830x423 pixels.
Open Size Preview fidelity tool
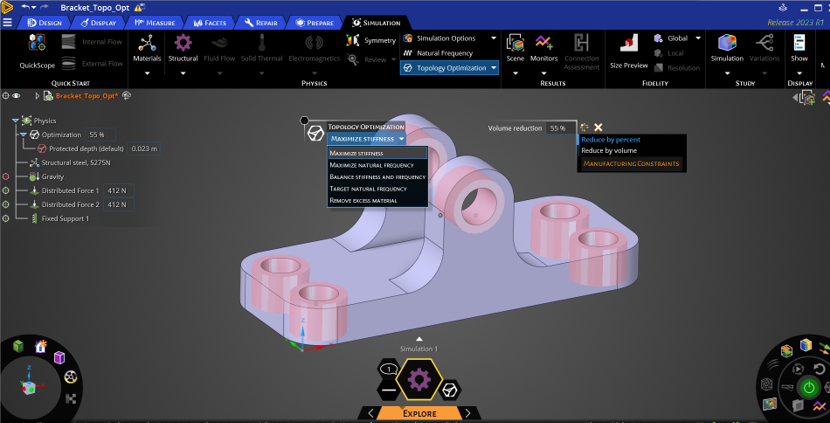pyautogui.click(x=629, y=52)
